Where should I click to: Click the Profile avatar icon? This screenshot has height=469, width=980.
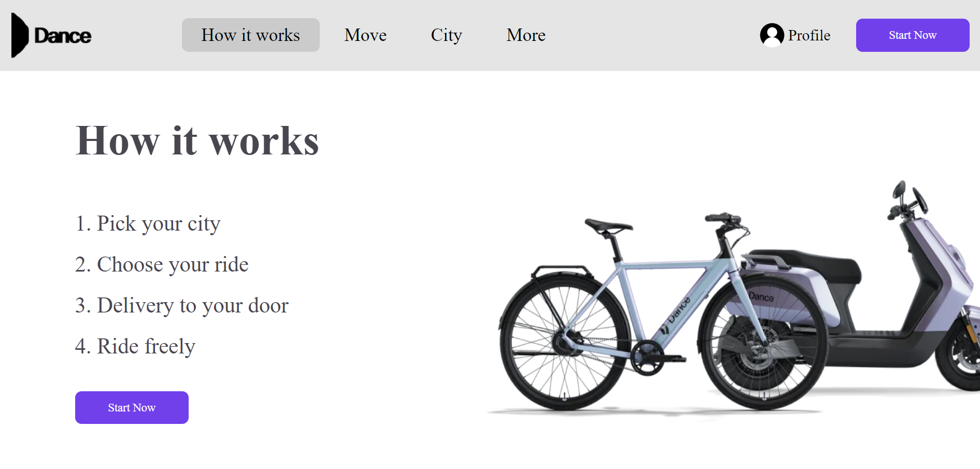click(x=772, y=35)
